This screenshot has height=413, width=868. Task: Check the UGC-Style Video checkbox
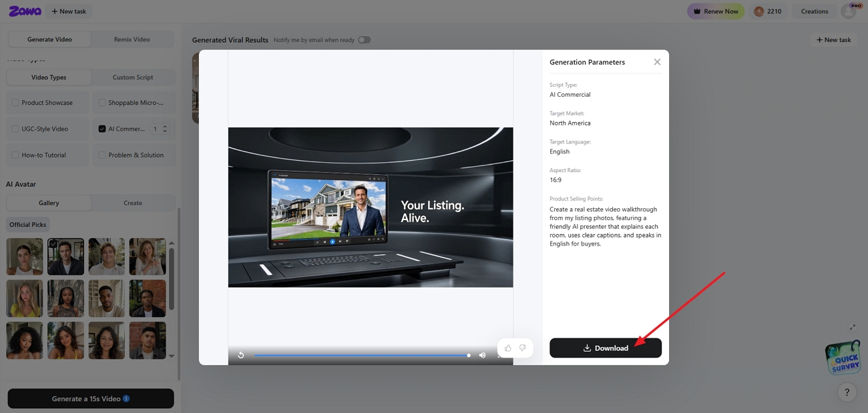15,129
